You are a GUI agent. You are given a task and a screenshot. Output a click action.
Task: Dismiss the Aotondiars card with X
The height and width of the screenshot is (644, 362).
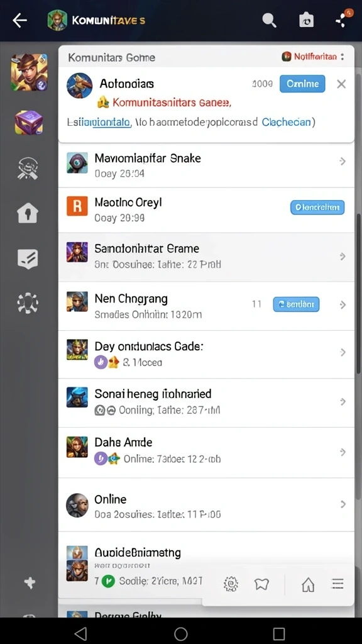pyautogui.click(x=341, y=84)
